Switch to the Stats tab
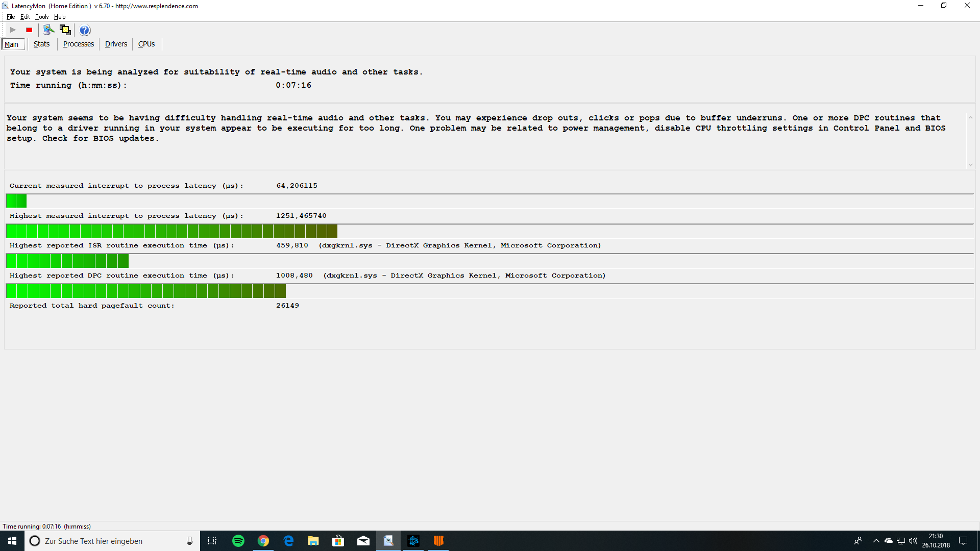 (x=41, y=44)
